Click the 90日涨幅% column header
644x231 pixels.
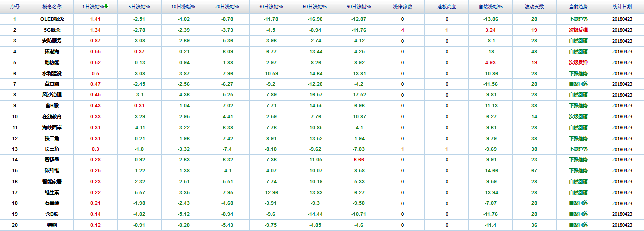359,7
